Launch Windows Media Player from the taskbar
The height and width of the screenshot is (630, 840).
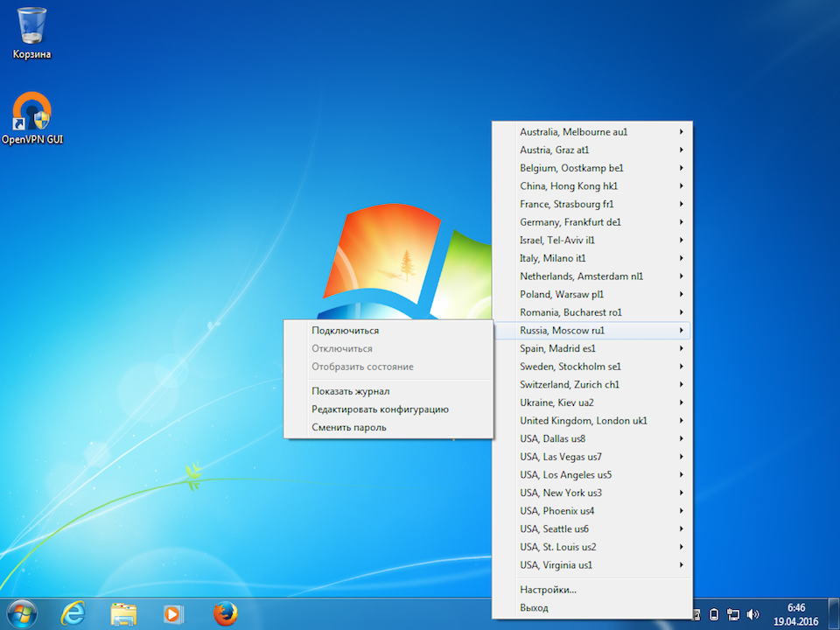pos(174,613)
